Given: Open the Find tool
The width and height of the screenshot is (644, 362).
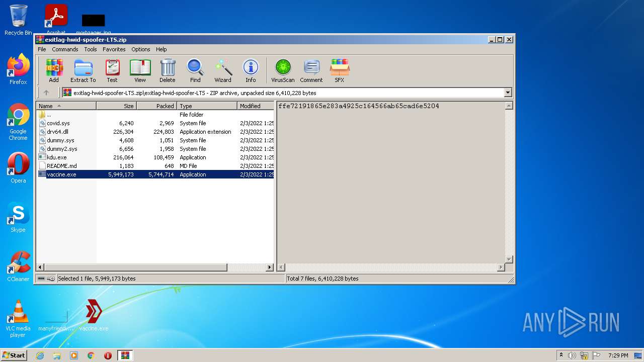Looking at the screenshot, I should point(195,70).
